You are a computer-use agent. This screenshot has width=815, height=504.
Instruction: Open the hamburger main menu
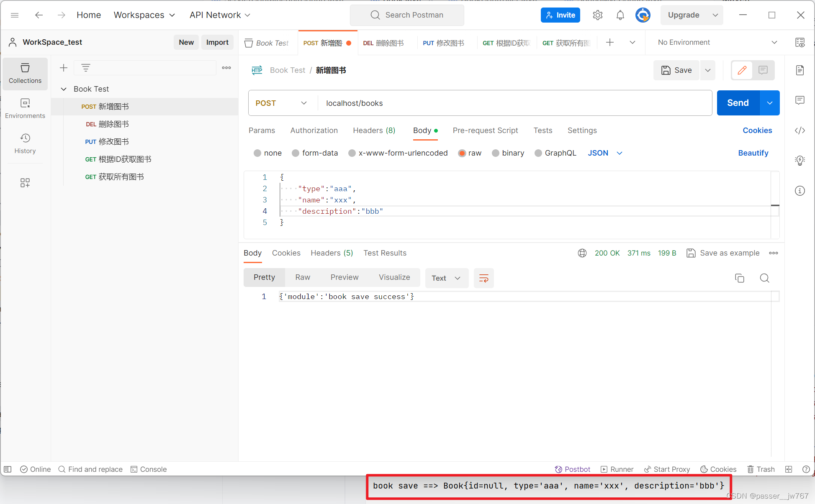pyautogui.click(x=15, y=15)
